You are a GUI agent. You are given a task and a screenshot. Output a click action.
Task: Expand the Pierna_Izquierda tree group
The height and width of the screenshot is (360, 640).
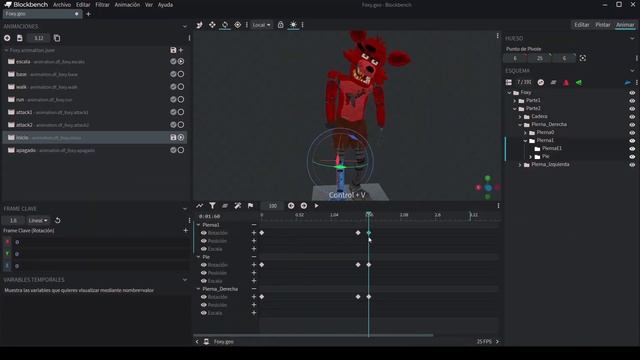click(x=520, y=164)
